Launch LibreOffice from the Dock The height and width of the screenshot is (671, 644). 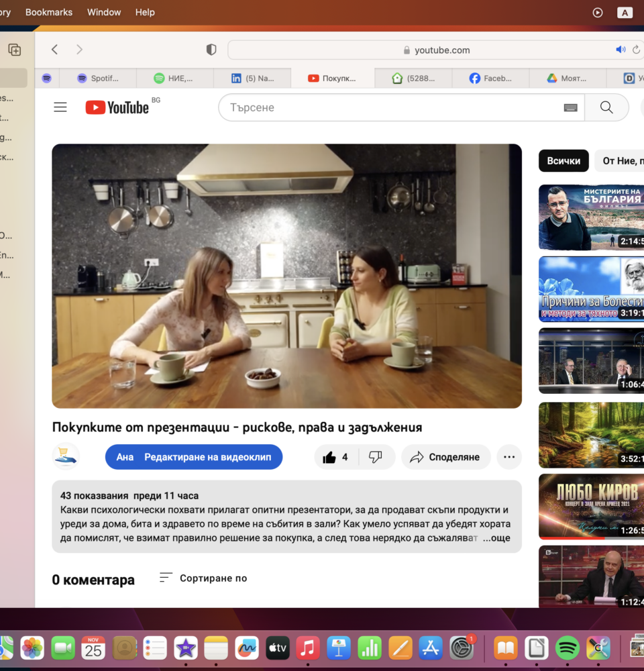[x=537, y=648]
